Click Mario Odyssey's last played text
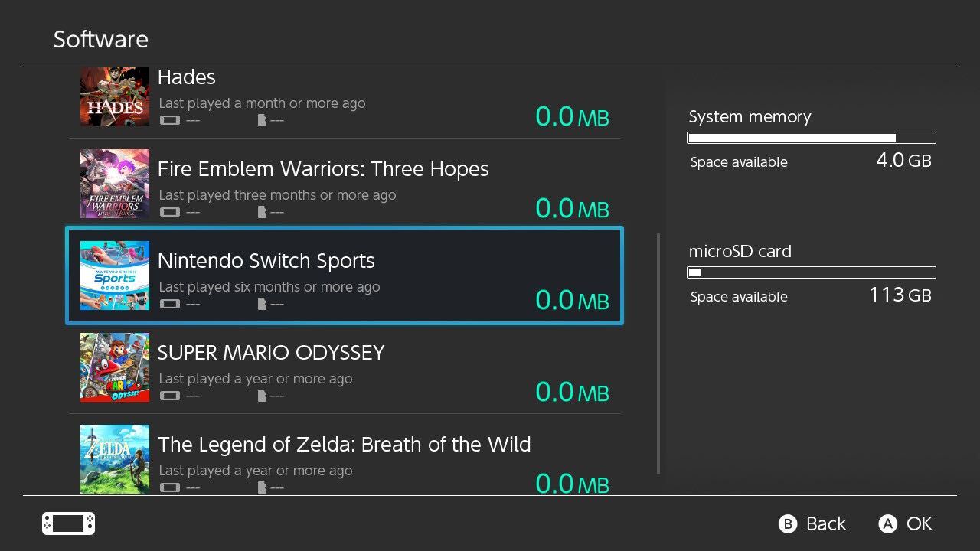 click(256, 379)
